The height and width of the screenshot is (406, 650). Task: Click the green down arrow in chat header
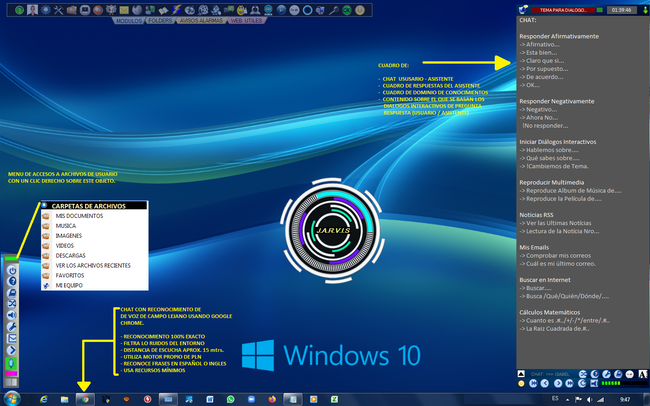coord(645,10)
